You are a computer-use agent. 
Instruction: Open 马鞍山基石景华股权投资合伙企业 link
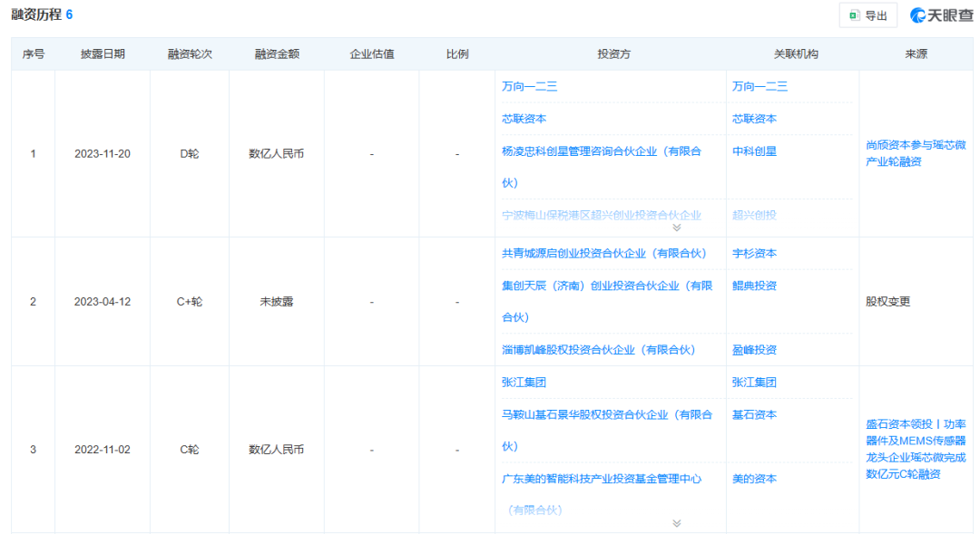(x=606, y=414)
